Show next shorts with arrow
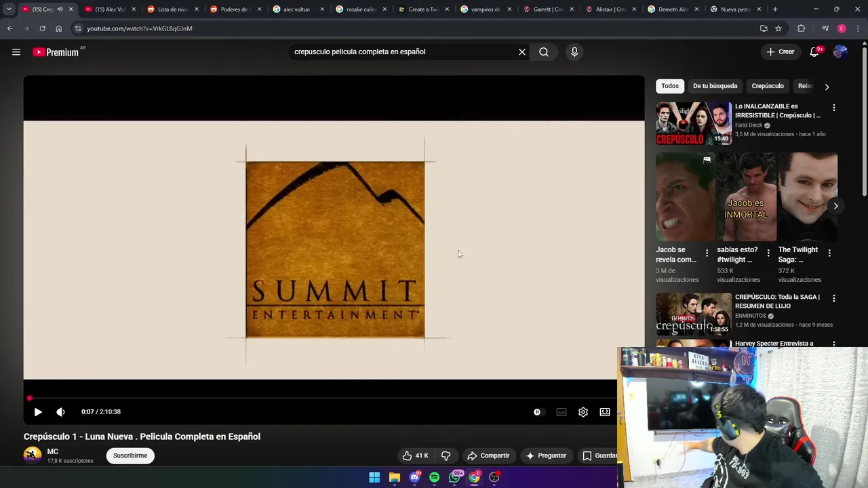868x488 pixels. click(835, 206)
